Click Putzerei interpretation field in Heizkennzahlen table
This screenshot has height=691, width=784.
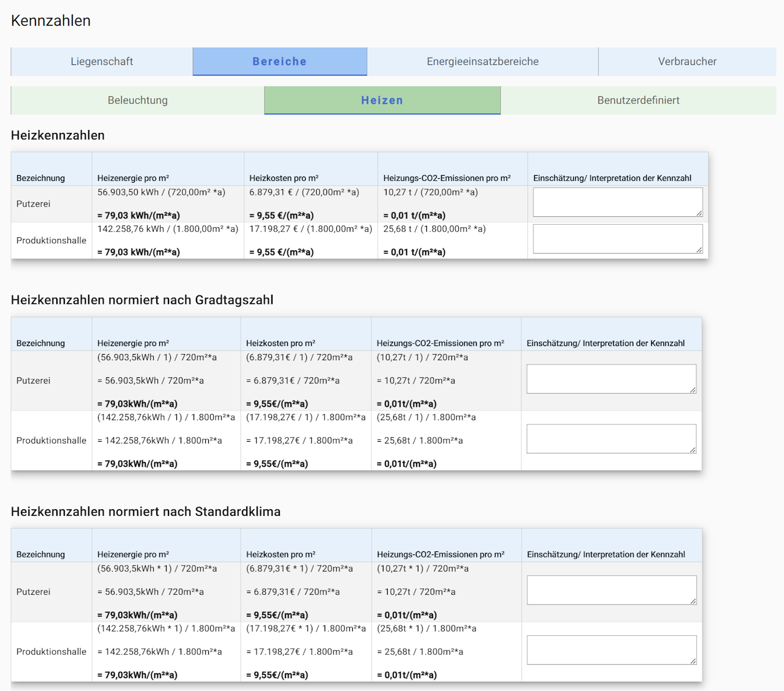(617, 202)
